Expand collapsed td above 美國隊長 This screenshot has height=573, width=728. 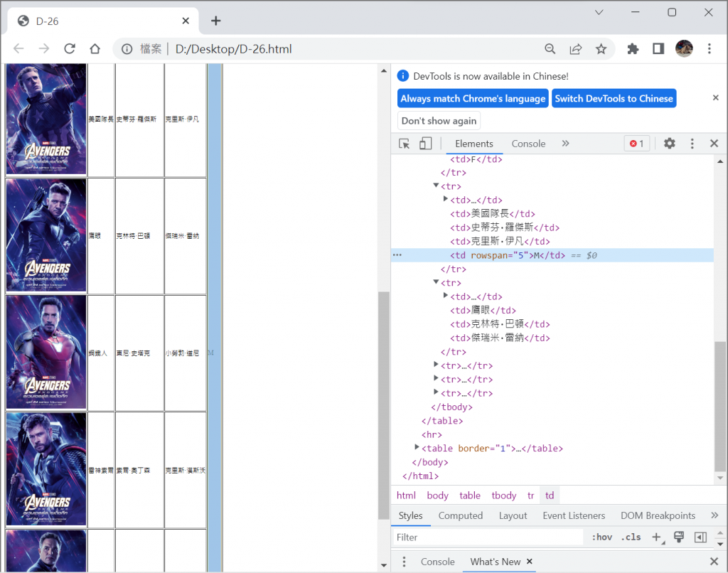tap(445, 199)
